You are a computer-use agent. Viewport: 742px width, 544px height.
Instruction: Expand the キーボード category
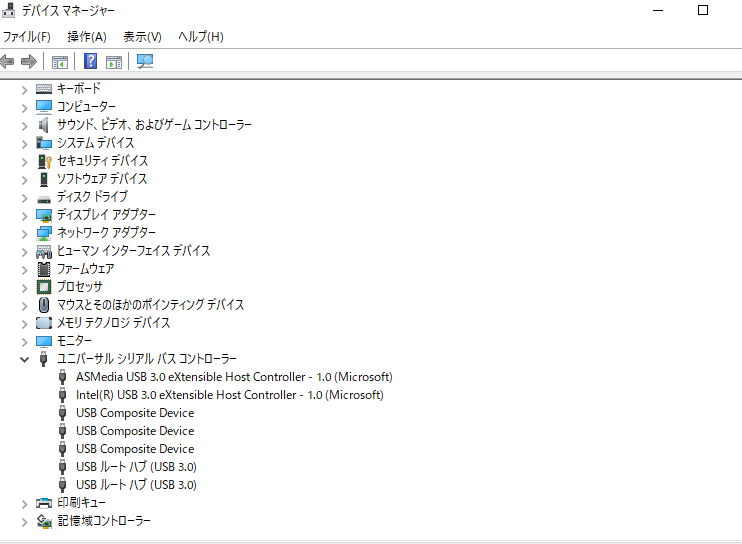pos(25,90)
